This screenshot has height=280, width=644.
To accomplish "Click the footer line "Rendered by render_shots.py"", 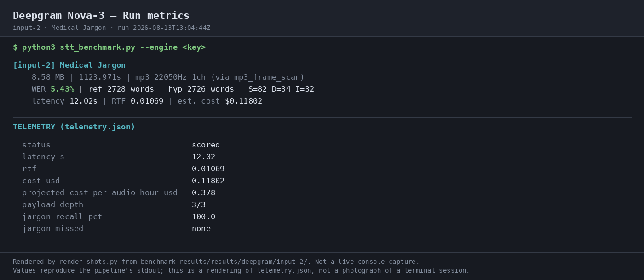I will pos(216,262).
